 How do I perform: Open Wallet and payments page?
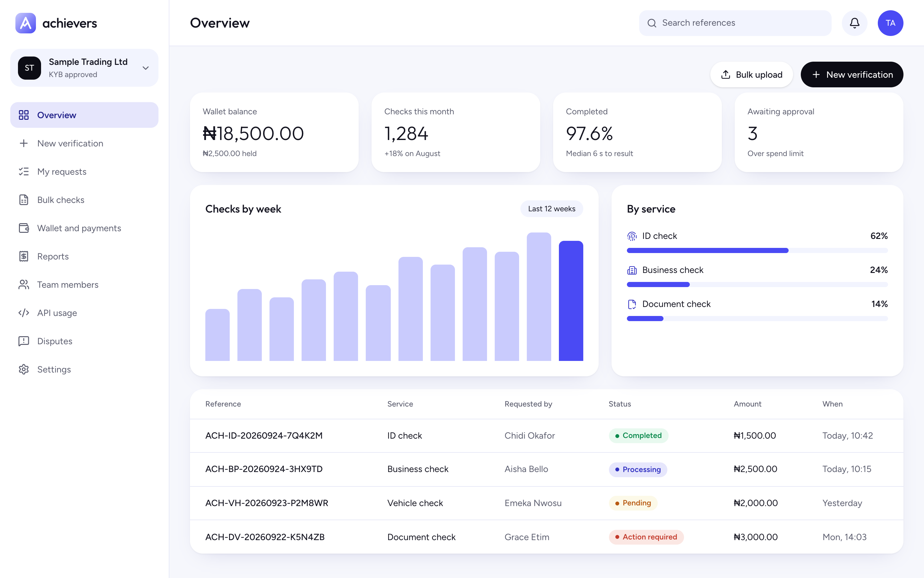84,228
